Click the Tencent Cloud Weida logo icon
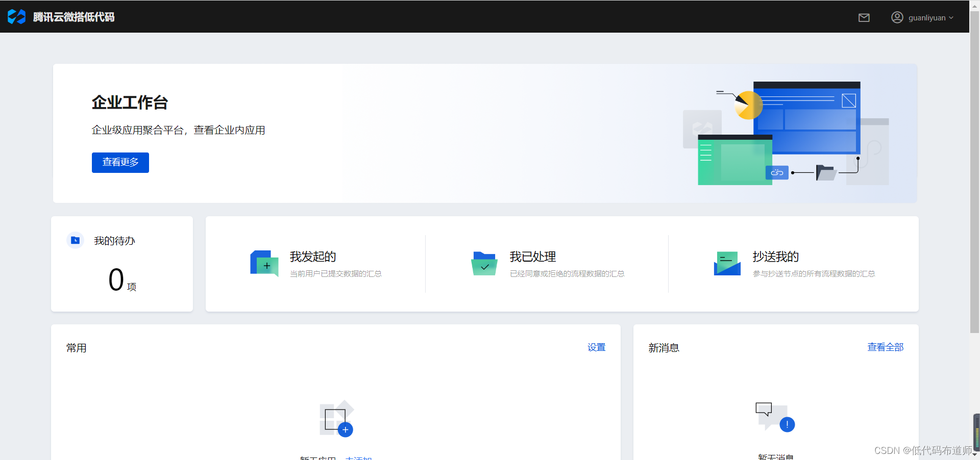The width and height of the screenshot is (980, 460). [16, 17]
